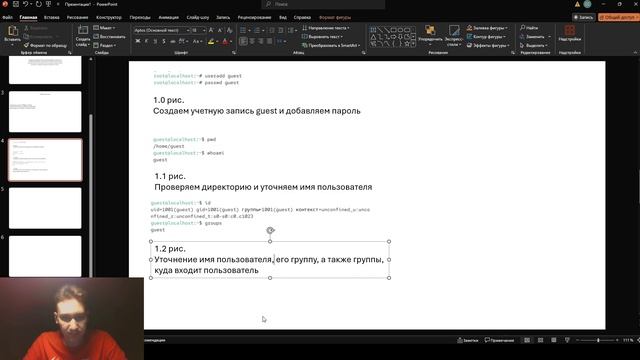640x360 pixels.
Task: Open Text Direction (Направление текста) dropdown
Action: click(326, 28)
